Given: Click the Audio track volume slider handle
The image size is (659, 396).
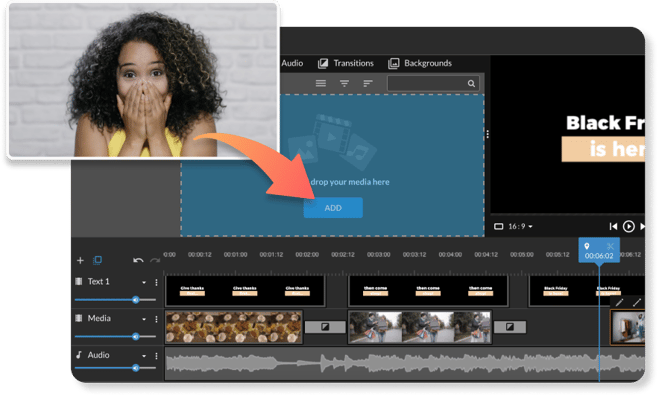Looking at the screenshot, I should tap(135, 368).
